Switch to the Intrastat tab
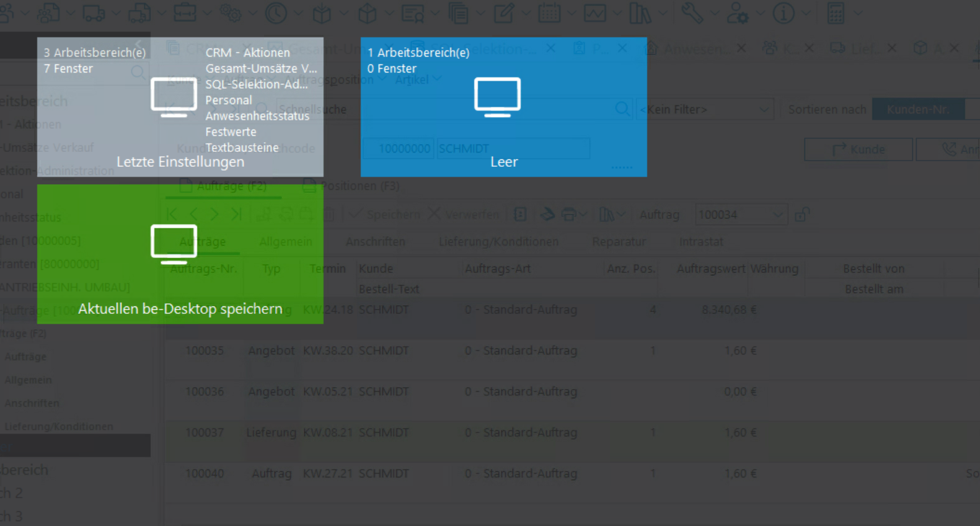This screenshot has height=526, width=980. tap(700, 242)
